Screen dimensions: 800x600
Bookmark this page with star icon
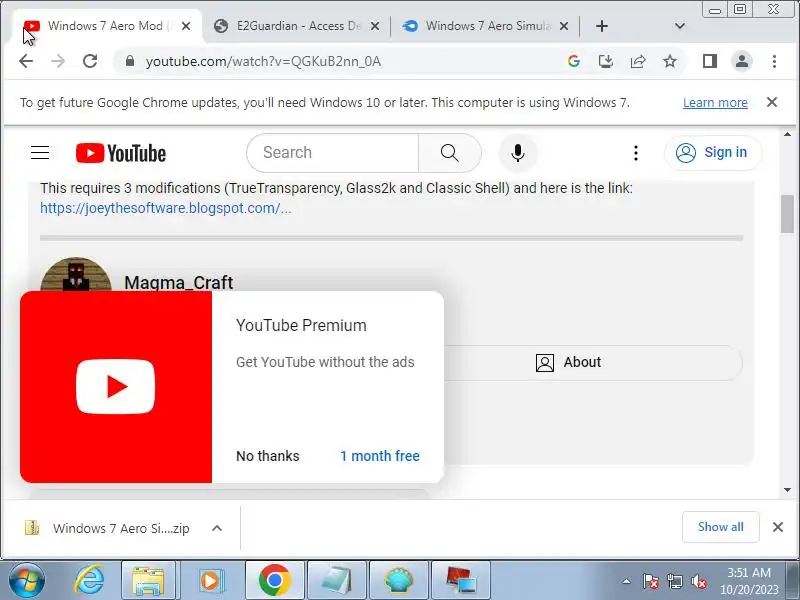669,61
